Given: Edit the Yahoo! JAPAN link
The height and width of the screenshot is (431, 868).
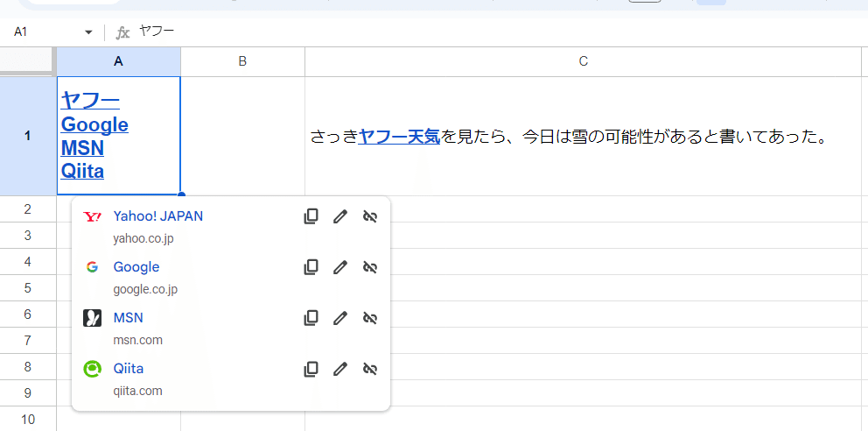Looking at the screenshot, I should pos(339,216).
